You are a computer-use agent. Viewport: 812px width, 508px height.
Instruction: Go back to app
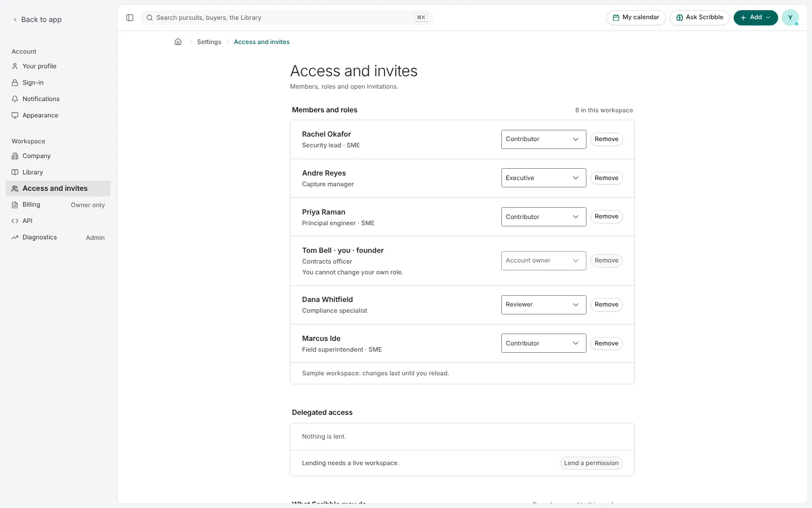pos(37,20)
